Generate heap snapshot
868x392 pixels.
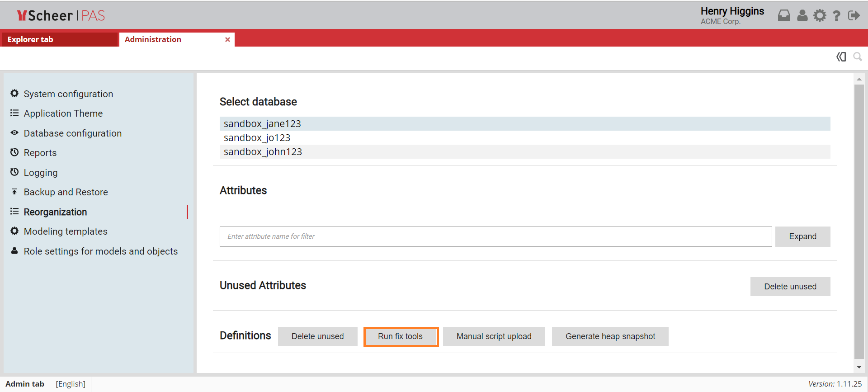[610, 336]
